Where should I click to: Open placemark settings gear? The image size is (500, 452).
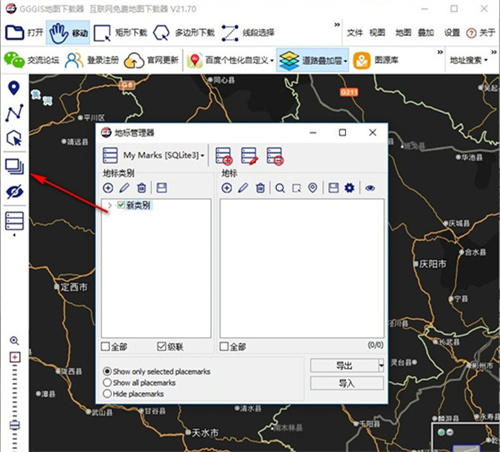click(x=349, y=188)
